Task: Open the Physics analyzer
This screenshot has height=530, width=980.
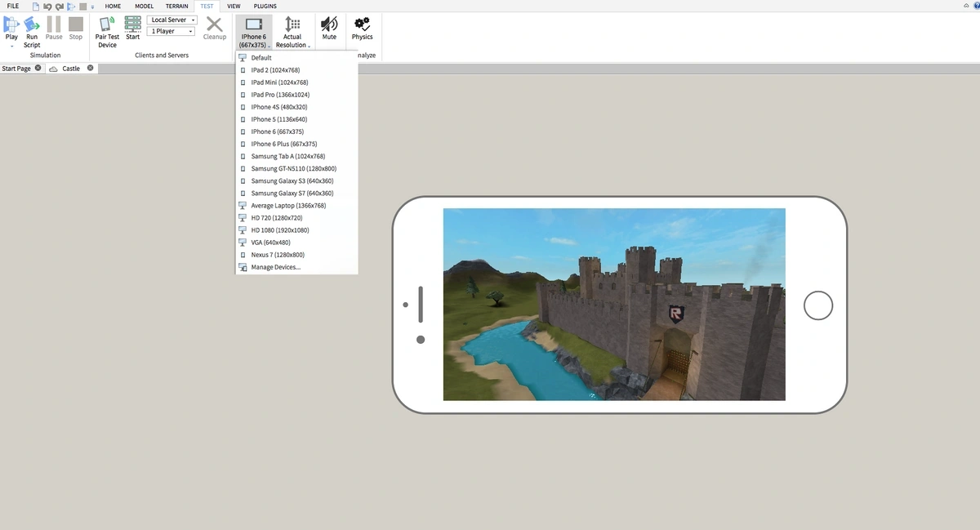Action: (x=362, y=25)
